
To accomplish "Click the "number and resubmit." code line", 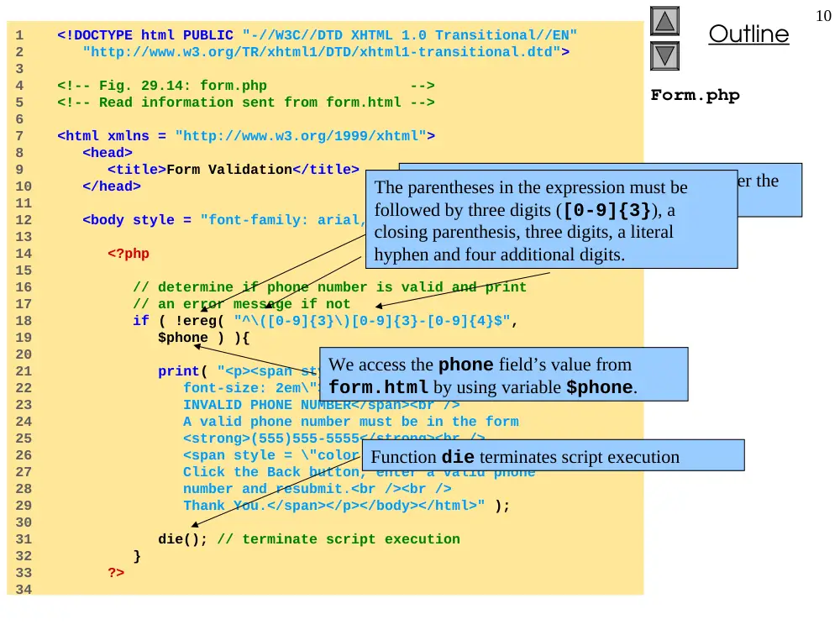I will tap(318, 489).
